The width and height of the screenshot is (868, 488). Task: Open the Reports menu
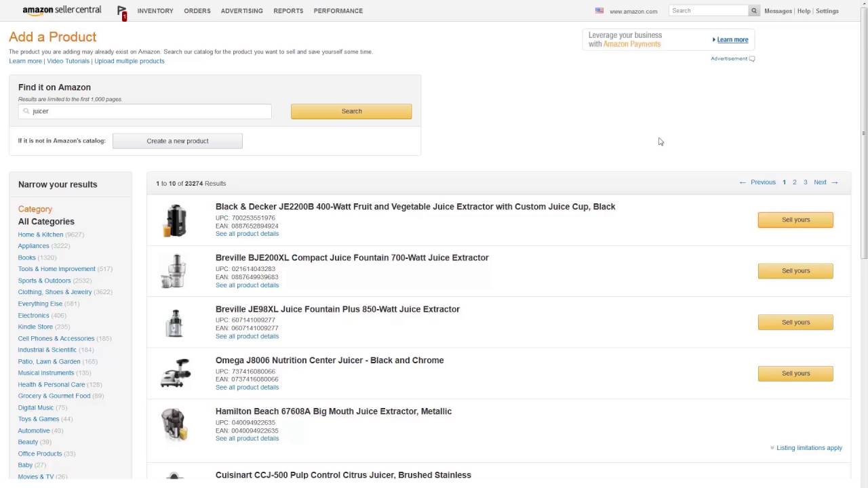pyautogui.click(x=288, y=11)
